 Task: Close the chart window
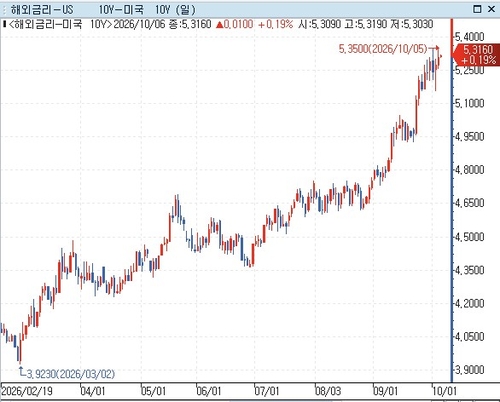(x=491, y=9)
